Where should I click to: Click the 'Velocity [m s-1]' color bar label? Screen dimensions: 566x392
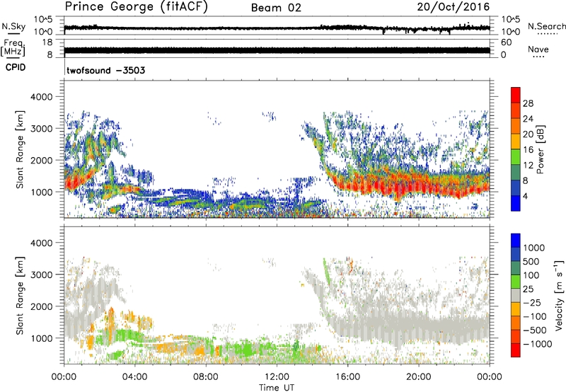coord(559,295)
